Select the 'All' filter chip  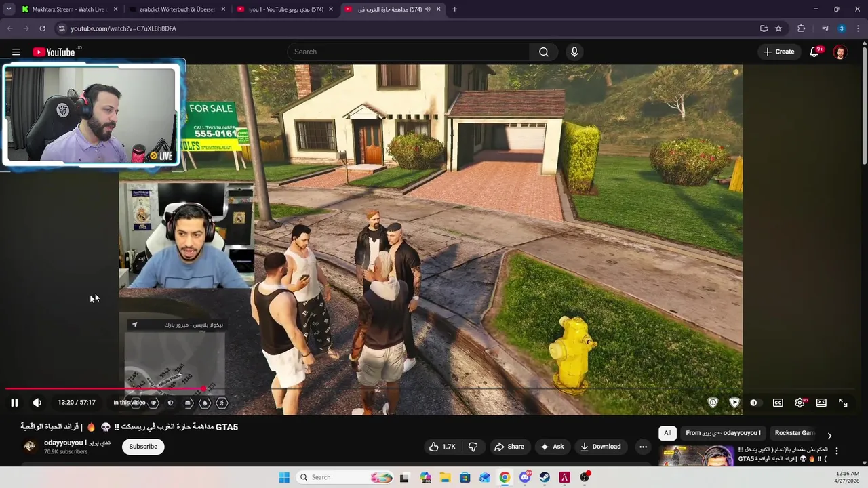tap(667, 433)
